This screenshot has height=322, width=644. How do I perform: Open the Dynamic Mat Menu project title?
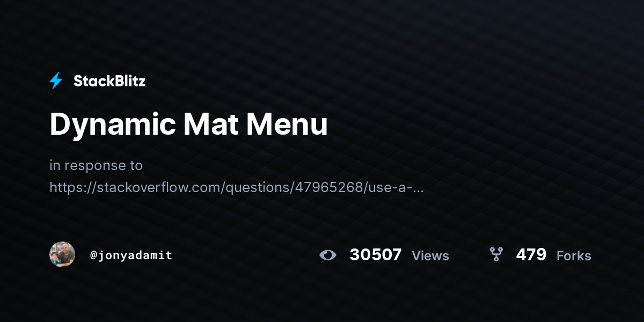click(188, 125)
